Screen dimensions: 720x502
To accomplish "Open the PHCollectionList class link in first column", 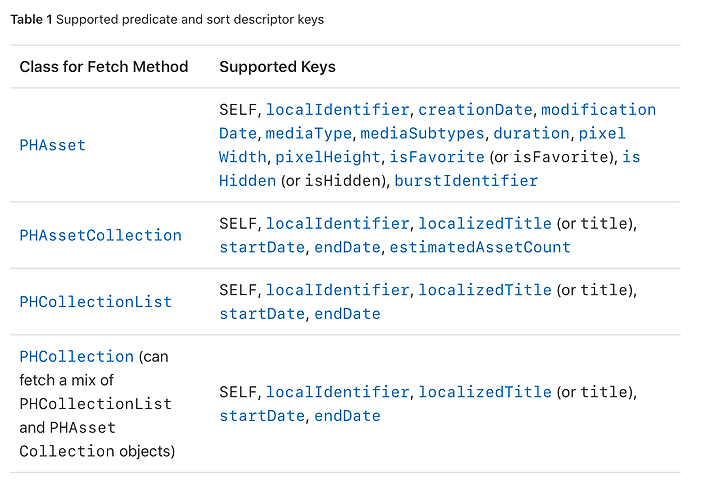I will point(96,302).
